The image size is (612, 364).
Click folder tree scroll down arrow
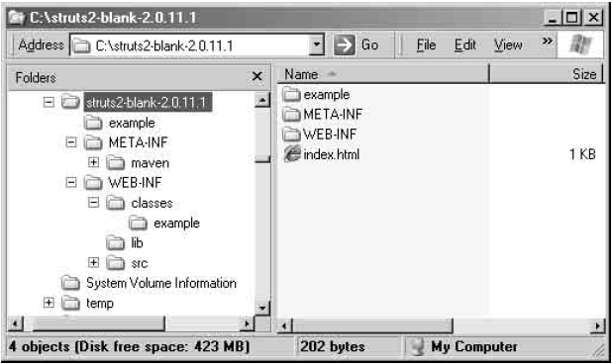(262, 308)
